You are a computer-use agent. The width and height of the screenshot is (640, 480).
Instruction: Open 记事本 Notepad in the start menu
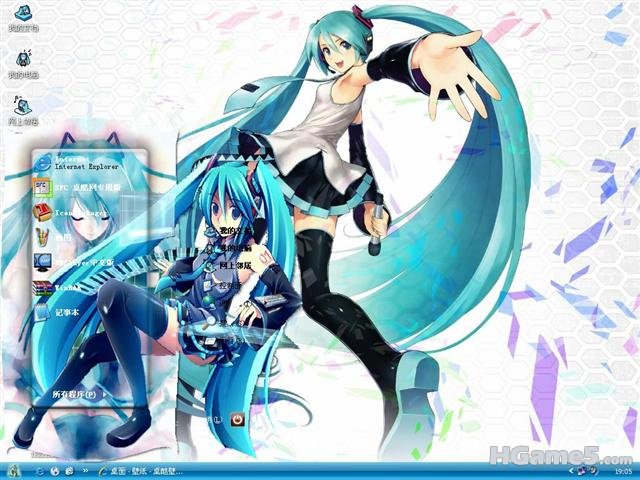click(x=56, y=312)
